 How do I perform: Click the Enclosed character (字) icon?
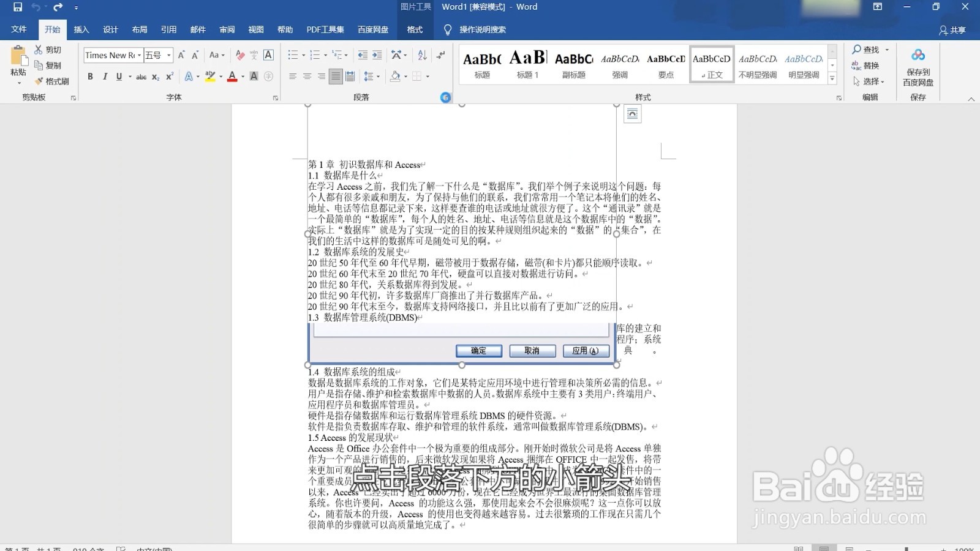click(x=268, y=77)
